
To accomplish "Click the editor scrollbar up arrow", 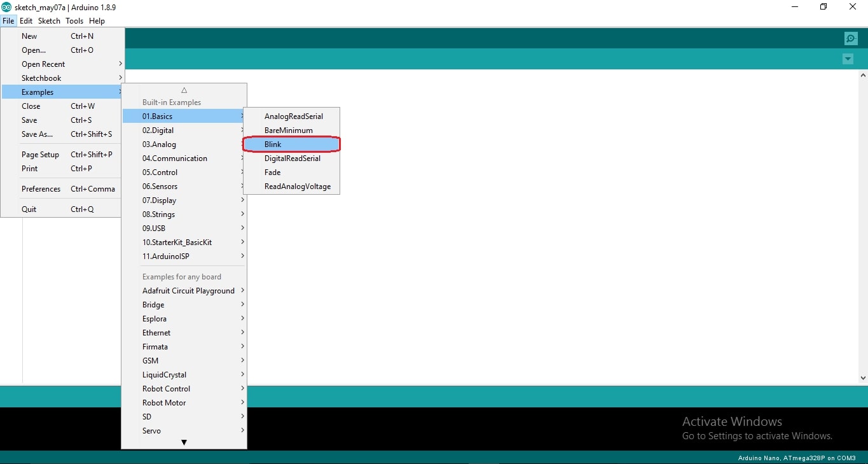I will 863,76.
